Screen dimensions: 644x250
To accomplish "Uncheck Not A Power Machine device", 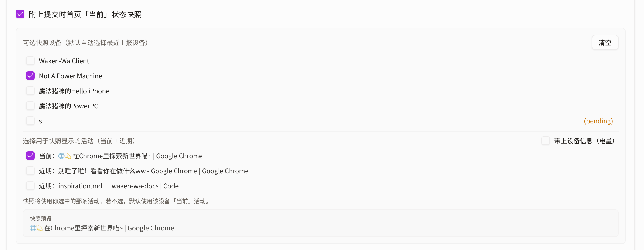I will point(30,76).
